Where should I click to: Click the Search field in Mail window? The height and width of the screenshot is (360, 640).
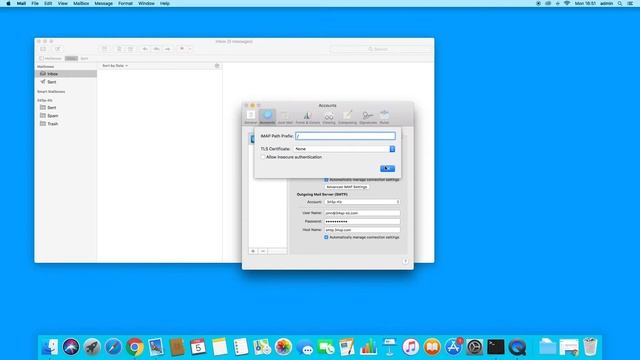pos(381,49)
